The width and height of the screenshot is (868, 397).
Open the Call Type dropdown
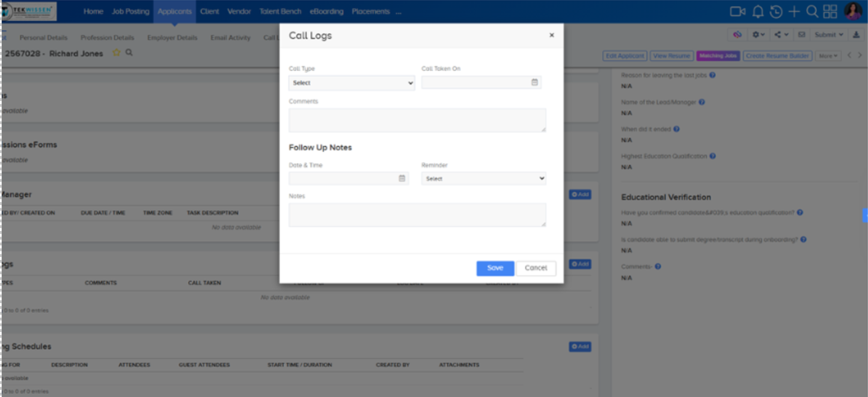(x=352, y=83)
